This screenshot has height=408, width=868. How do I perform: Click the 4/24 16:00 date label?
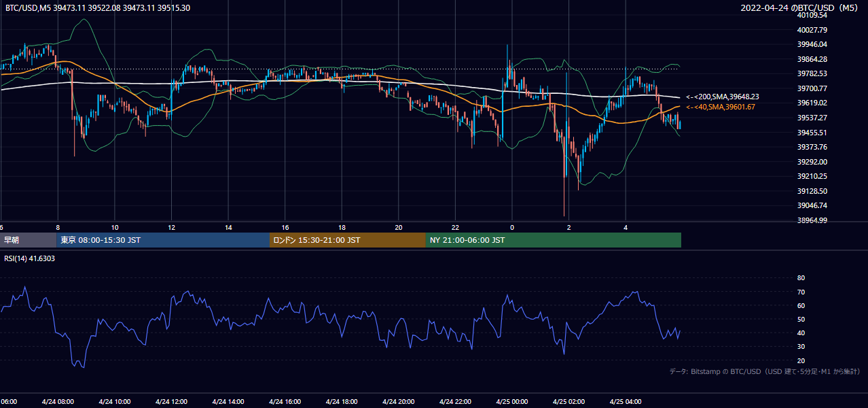pos(285,402)
